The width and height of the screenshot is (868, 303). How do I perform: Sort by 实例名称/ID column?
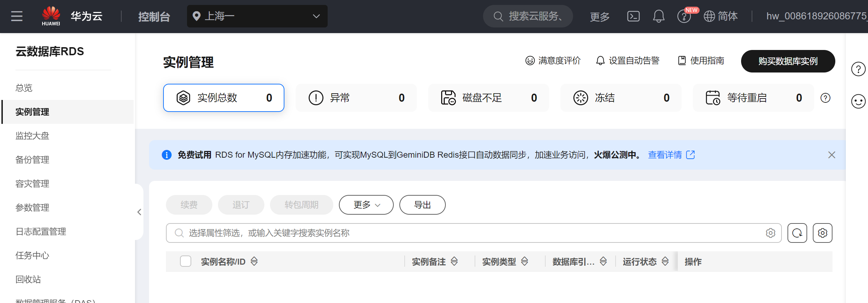coord(254,261)
